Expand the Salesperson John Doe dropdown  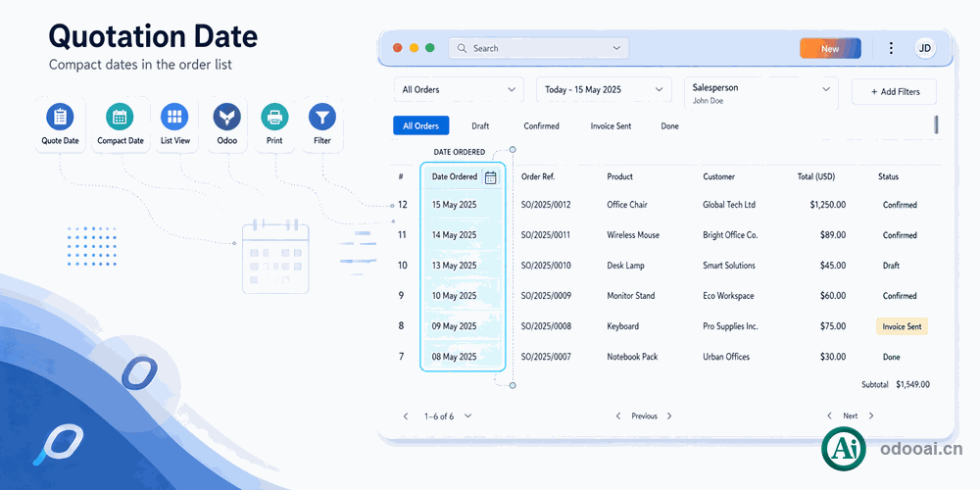pyautogui.click(x=761, y=93)
